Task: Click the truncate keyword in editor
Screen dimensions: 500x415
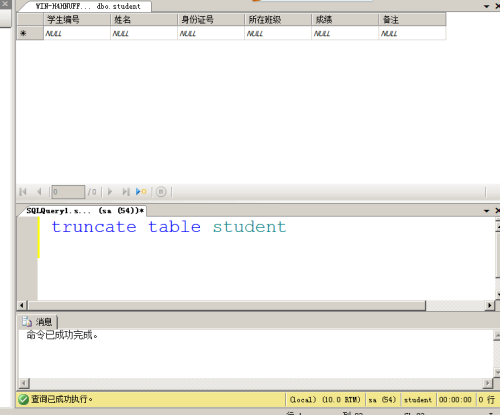Action: pos(94,227)
